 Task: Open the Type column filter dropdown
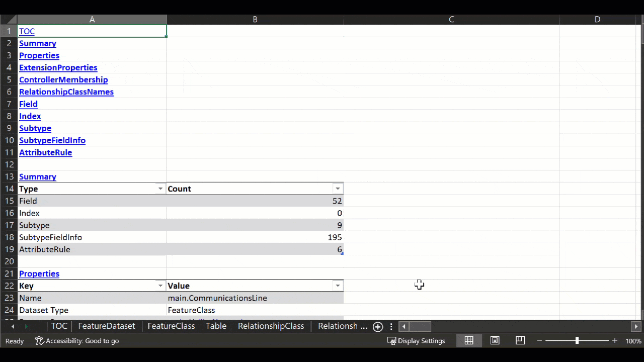[x=160, y=189]
